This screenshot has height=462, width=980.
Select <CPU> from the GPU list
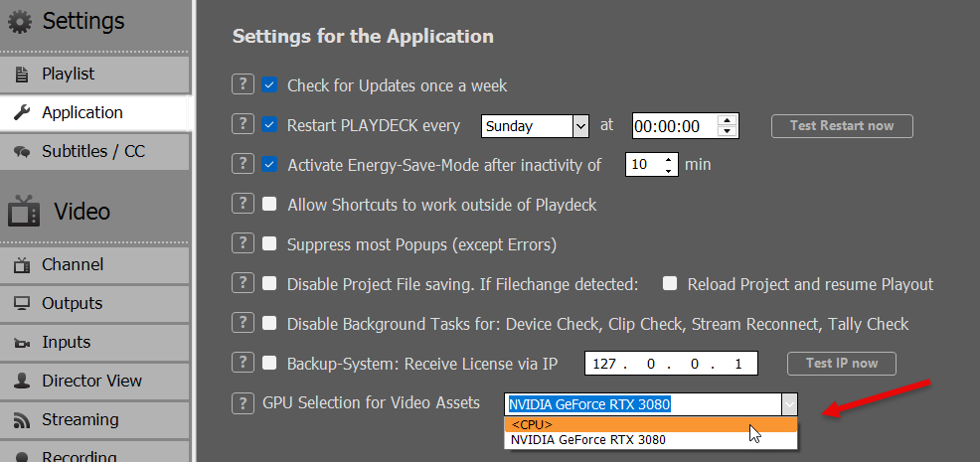[x=650, y=424]
